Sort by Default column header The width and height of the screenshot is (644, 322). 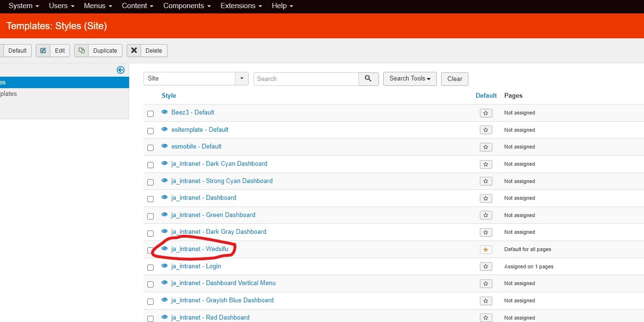(486, 95)
